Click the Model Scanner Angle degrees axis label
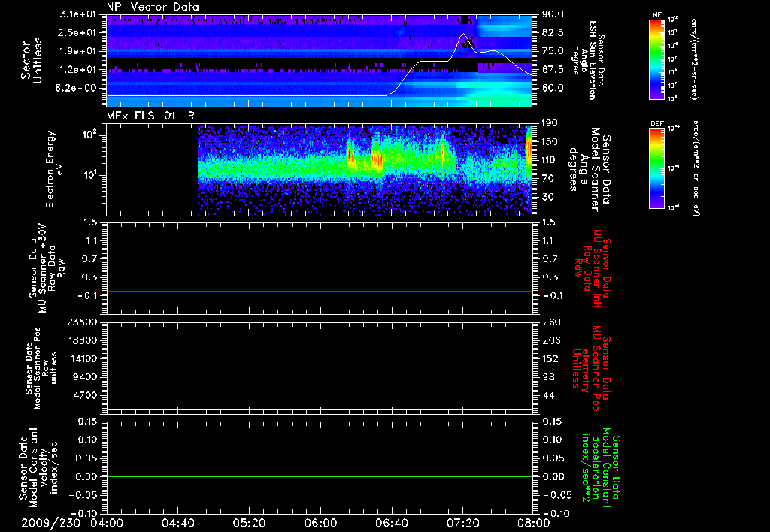This screenshot has width=770, height=532. tap(590, 170)
